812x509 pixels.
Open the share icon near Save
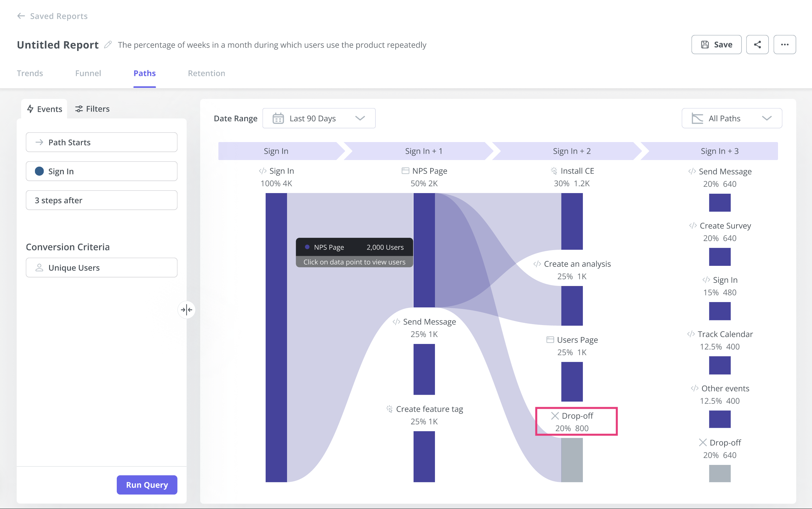[x=758, y=44]
